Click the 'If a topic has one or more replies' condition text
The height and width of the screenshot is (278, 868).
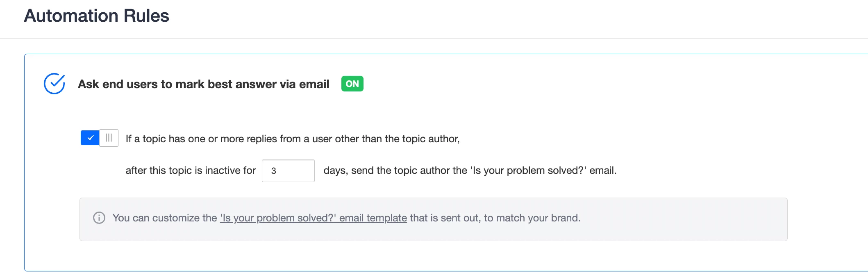pos(293,139)
